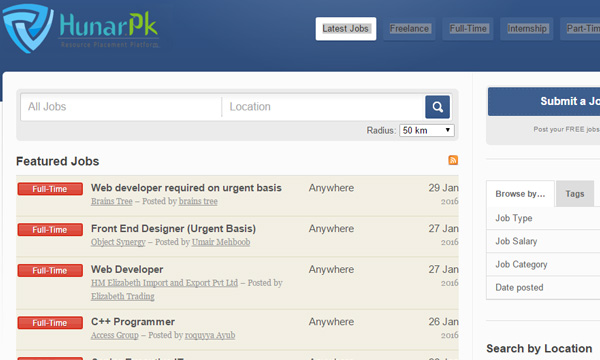Click the 29 Jan date text
This screenshot has height=360, width=600.
pos(443,188)
